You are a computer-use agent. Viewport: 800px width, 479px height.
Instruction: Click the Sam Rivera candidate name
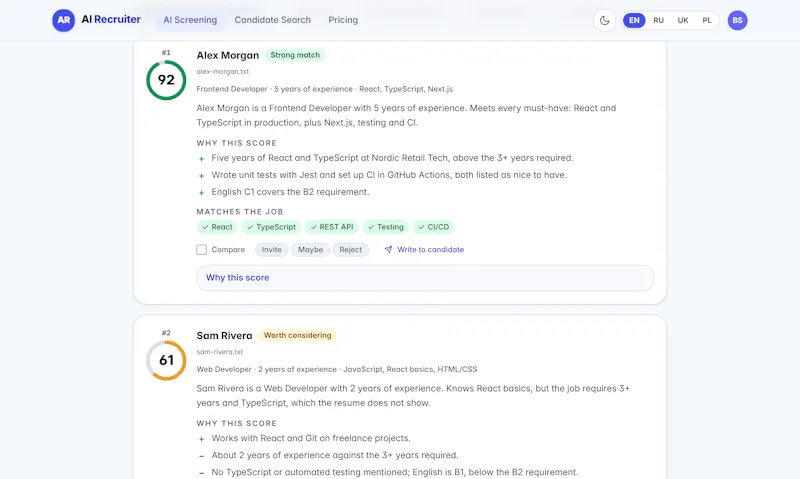(224, 335)
